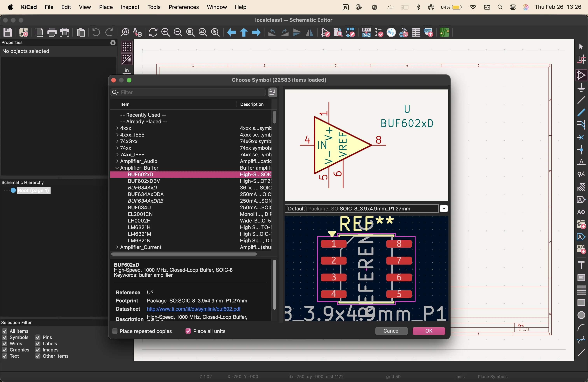This screenshot has height=382, width=588.
Task: Expand the Amplifier_Audio library
Action: 117,161
